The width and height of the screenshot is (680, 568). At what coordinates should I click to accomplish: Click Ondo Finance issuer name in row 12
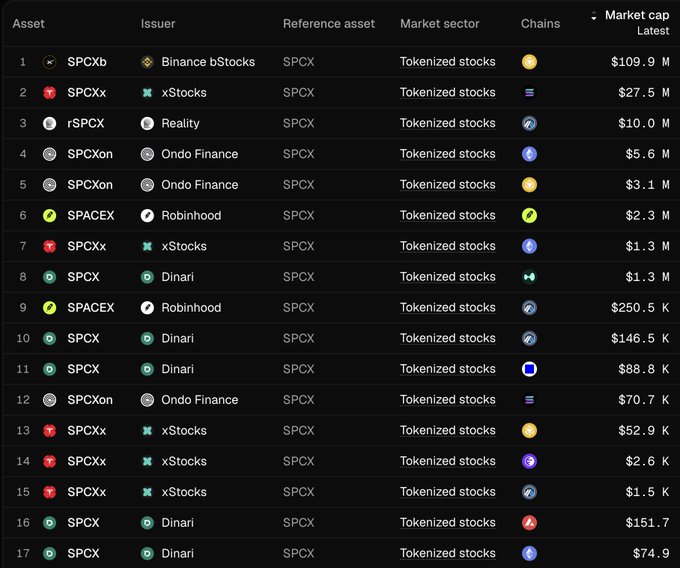(199, 400)
